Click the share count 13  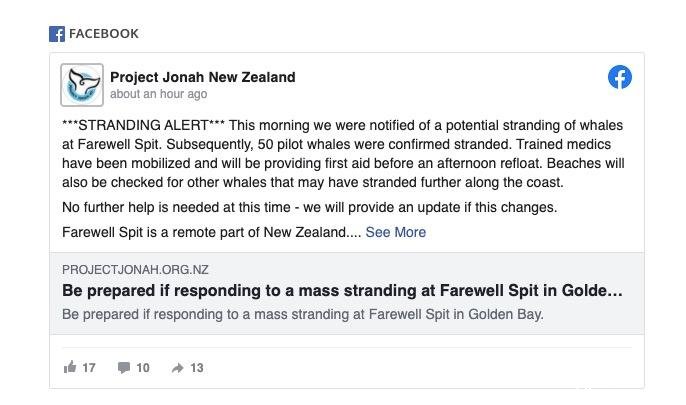tap(197, 368)
